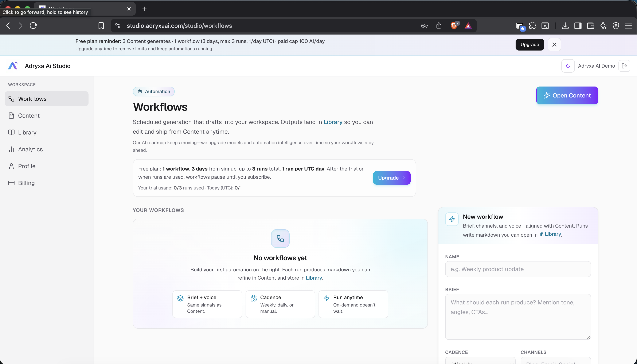Image resolution: width=637 pixels, height=364 pixels.
Task: Open the downloads icon
Action: [x=565, y=26]
